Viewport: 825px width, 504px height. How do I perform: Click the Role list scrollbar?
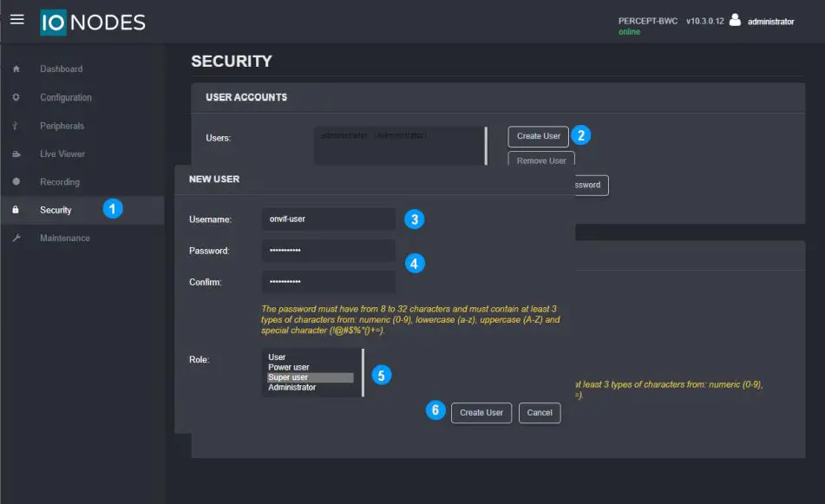(x=363, y=372)
